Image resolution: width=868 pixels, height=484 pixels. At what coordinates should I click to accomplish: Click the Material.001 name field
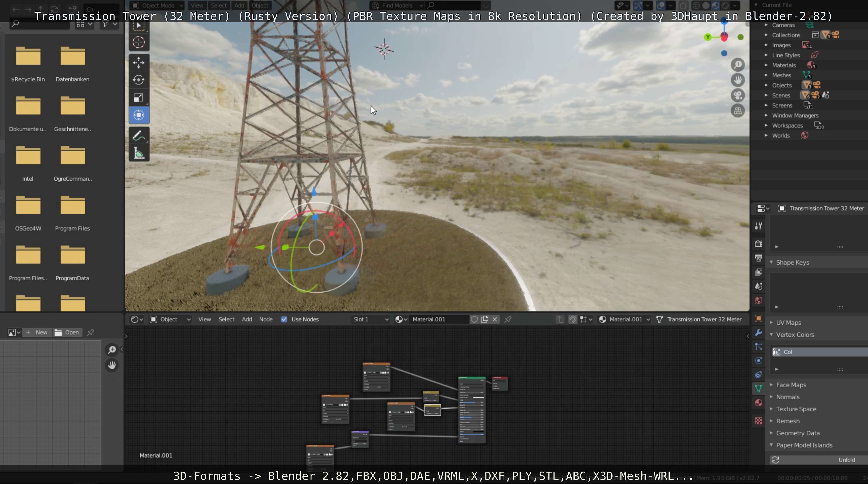pos(439,319)
